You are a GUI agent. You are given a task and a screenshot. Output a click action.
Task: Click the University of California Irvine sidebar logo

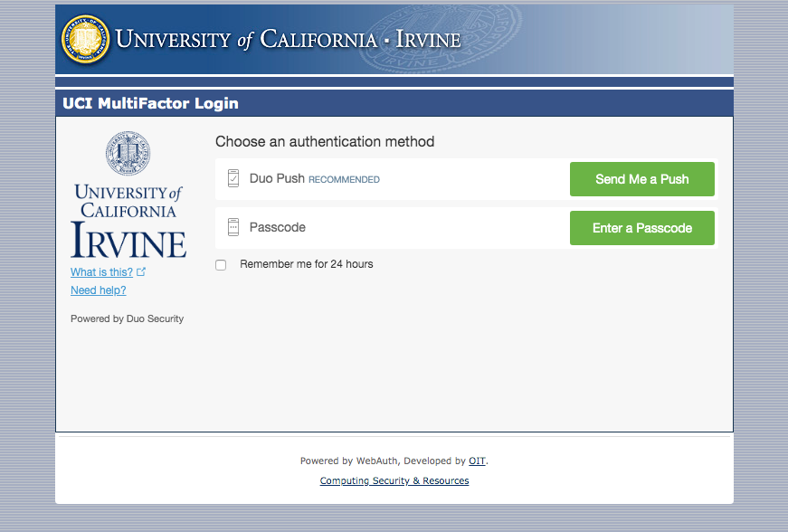coord(128,221)
